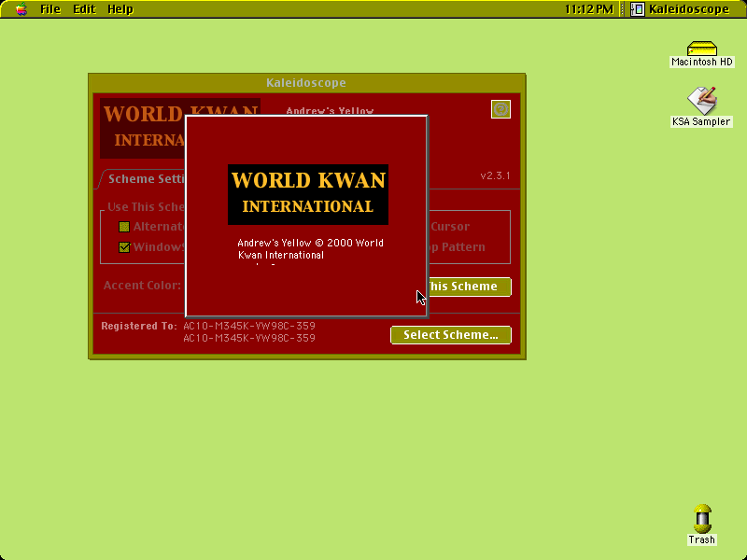Click the This Scheme button
Viewport: 747px width, 560px height.
470,287
